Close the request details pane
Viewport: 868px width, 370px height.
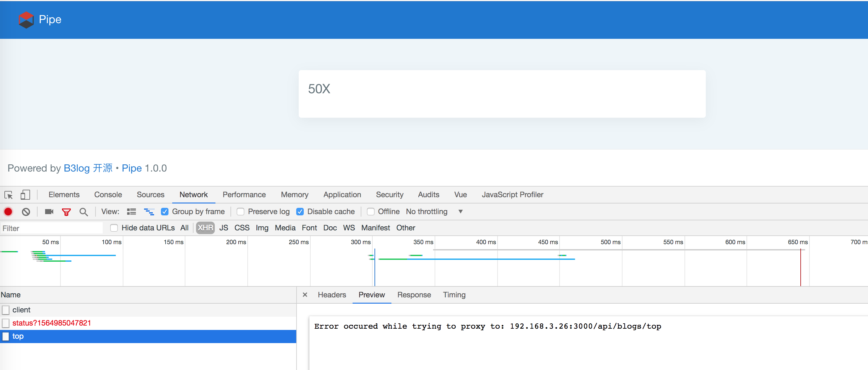[305, 295]
